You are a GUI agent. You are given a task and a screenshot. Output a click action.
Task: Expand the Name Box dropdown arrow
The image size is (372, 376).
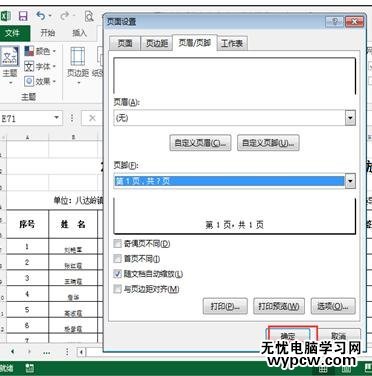click(x=57, y=118)
